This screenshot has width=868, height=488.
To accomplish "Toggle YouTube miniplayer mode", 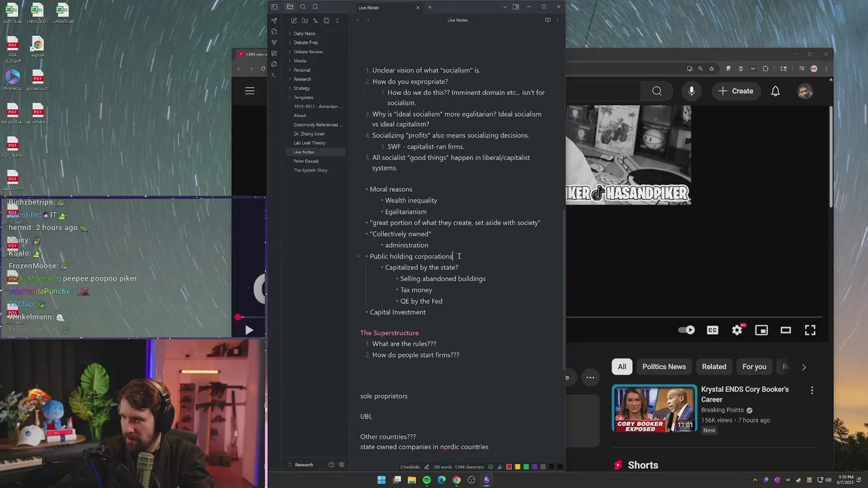I will click(762, 330).
